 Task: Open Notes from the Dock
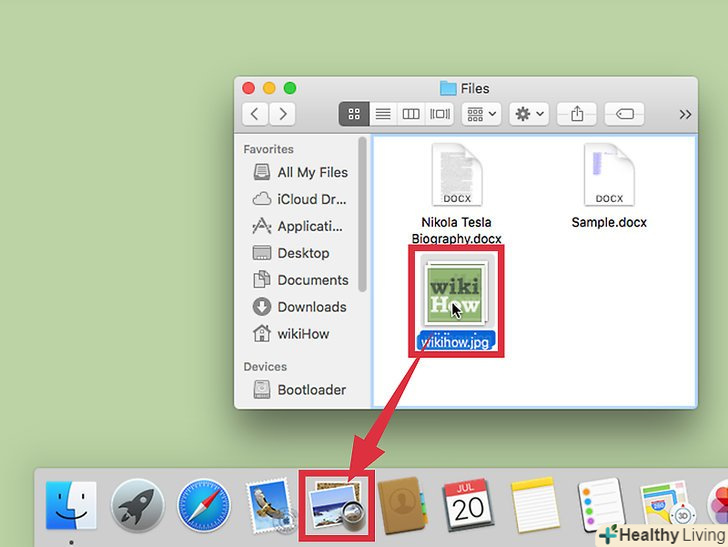[x=535, y=505]
